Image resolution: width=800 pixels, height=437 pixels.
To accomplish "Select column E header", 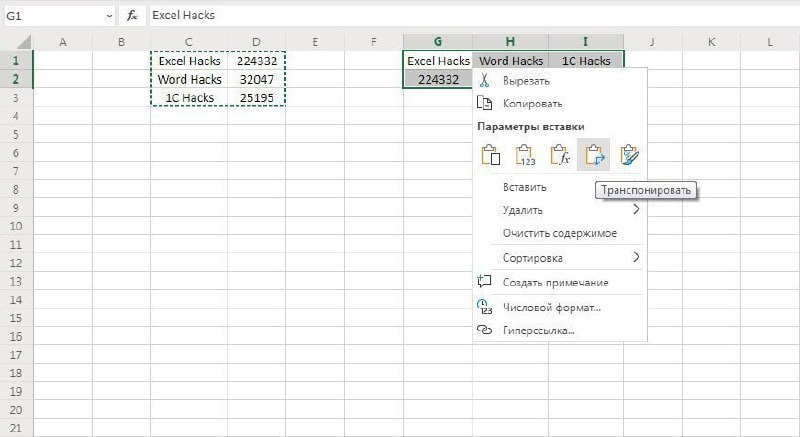I will 315,42.
